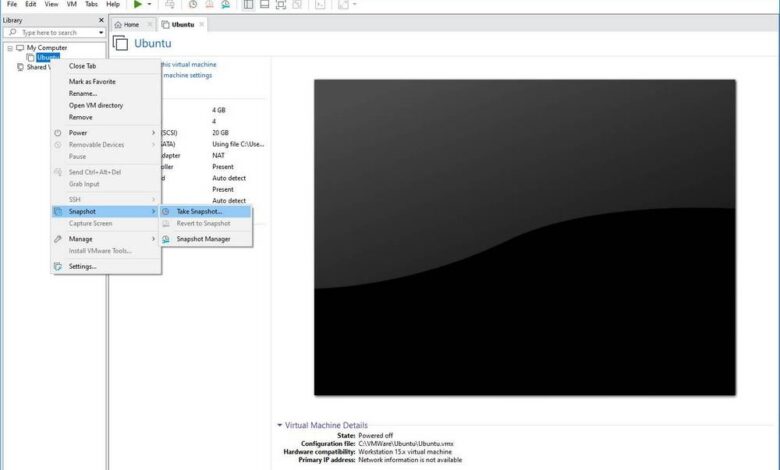
Task: Click the edit virtual machine settings link
Action: pyautogui.click(x=188, y=75)
